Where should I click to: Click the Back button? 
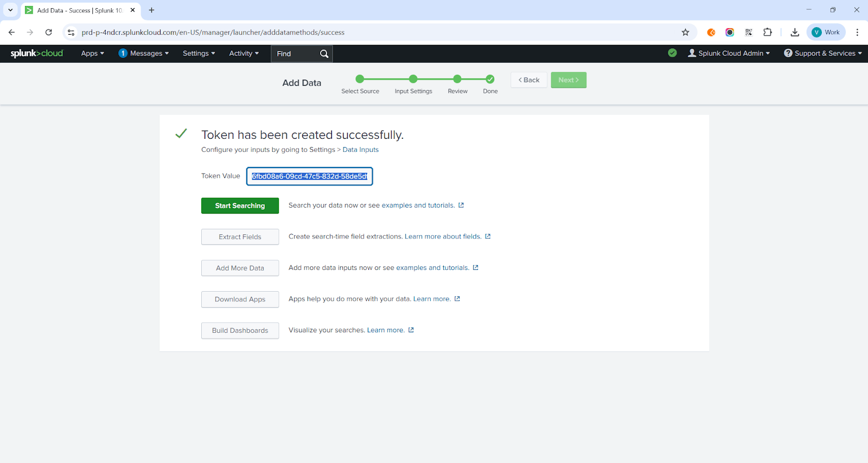click(x=529, y=80)
